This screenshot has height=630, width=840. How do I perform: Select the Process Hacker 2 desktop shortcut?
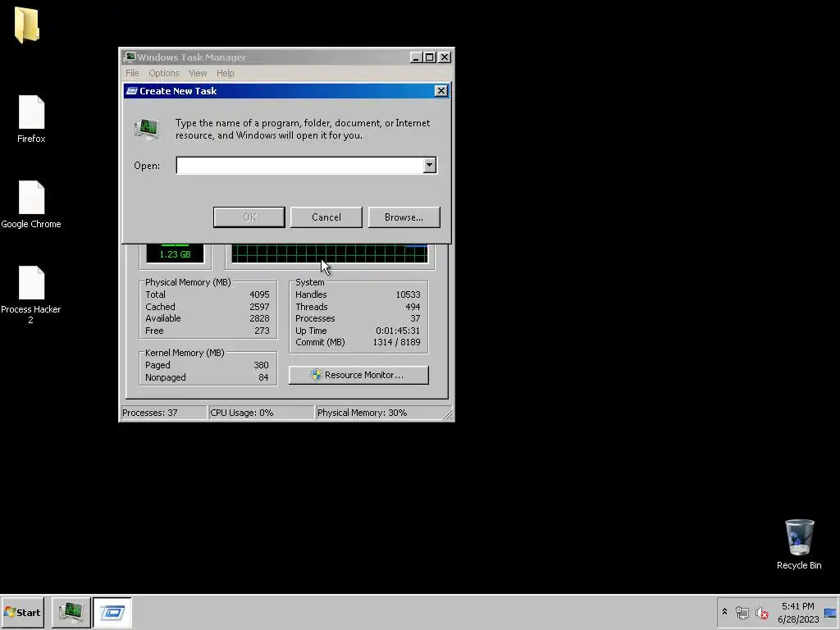(31, 294)
